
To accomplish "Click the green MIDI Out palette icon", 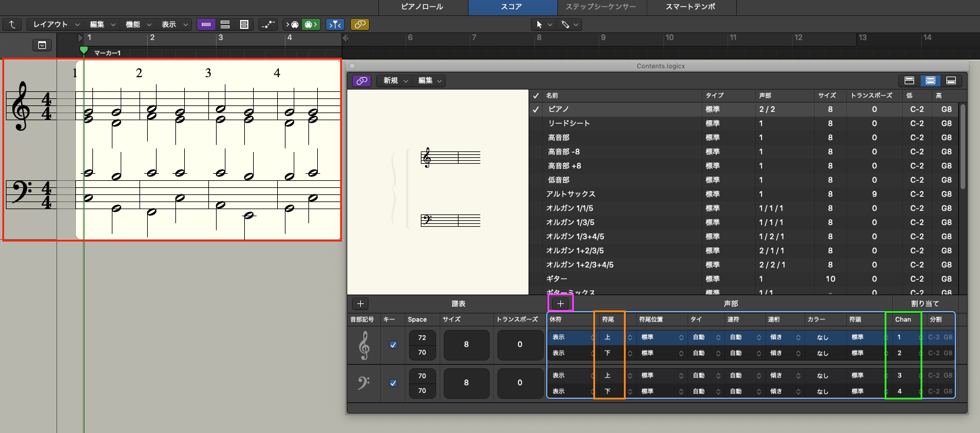I will pyautogui.click(x=311, y=24).
